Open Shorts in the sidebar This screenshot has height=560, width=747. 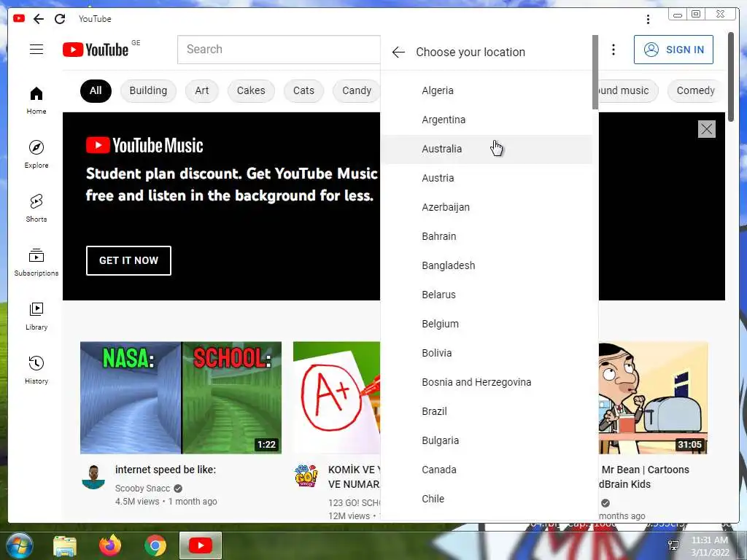point(36,208)
